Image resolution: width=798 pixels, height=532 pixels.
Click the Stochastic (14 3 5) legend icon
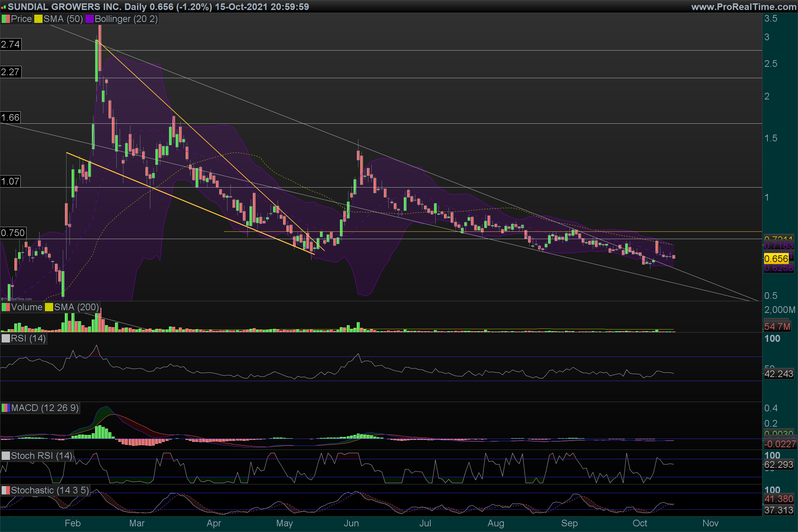pos(6,490)
